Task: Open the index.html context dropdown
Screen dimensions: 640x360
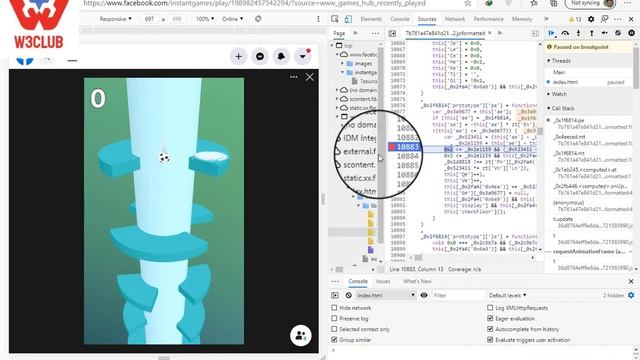Action: pyautogui.click(x=385, y=295)
